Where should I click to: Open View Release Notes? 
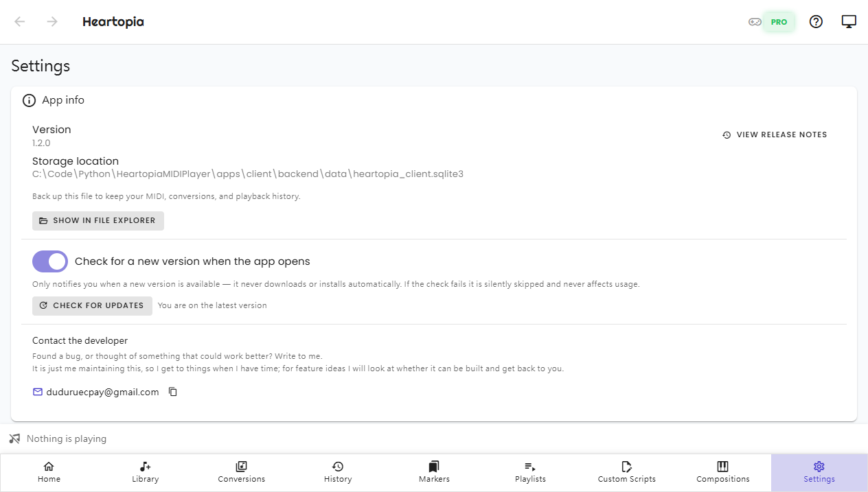click(775, 134)
